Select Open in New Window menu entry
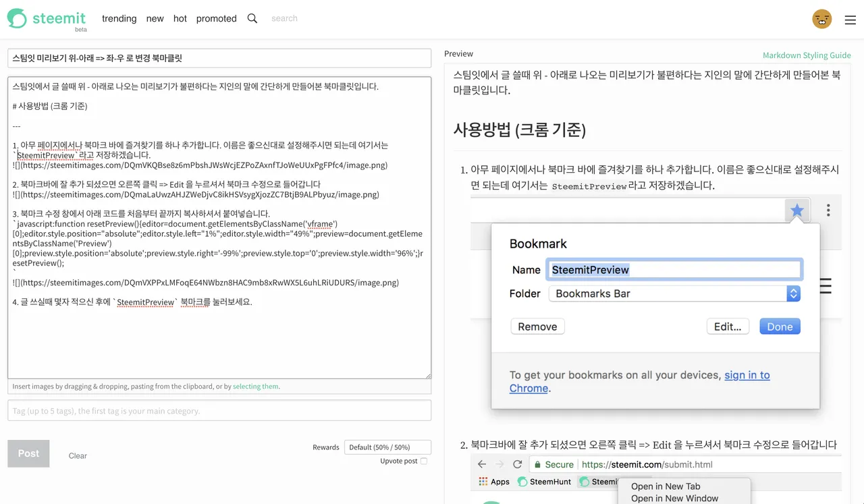864x504 pixels. (674, 499)
